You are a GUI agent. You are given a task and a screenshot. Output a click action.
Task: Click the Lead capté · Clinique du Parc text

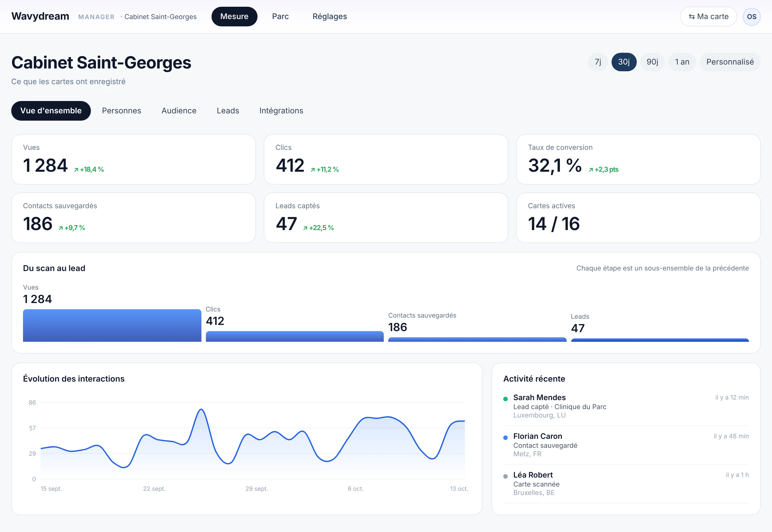[x=560, y=407]
